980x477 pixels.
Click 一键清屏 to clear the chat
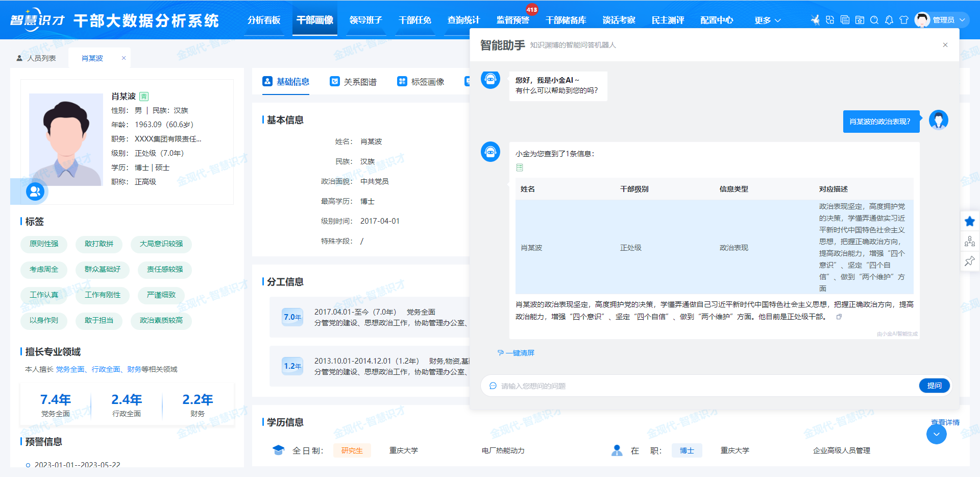click(x=516, y=352)
